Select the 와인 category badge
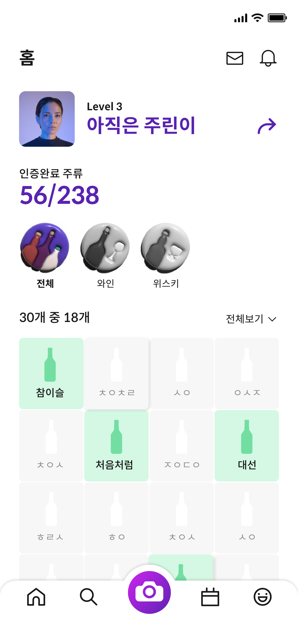The width and height of the screenshot is (298, 644). tap(105, 247)
